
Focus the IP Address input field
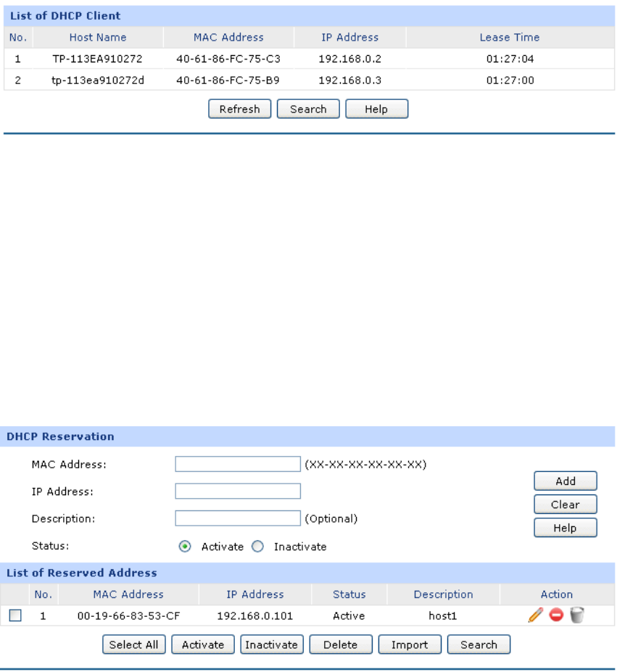(238, 491)
